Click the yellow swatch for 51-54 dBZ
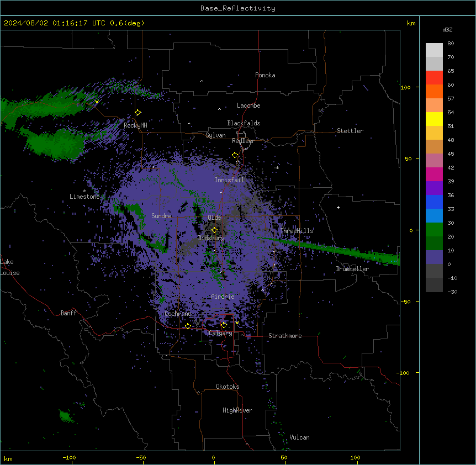The height and width of the screenshot is (465, 476). point(434,119)
